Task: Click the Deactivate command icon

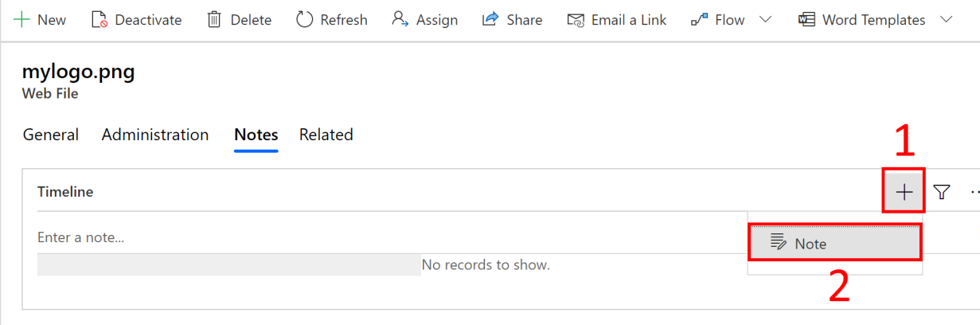Action: pyautogui.click(x=100, y=20)
